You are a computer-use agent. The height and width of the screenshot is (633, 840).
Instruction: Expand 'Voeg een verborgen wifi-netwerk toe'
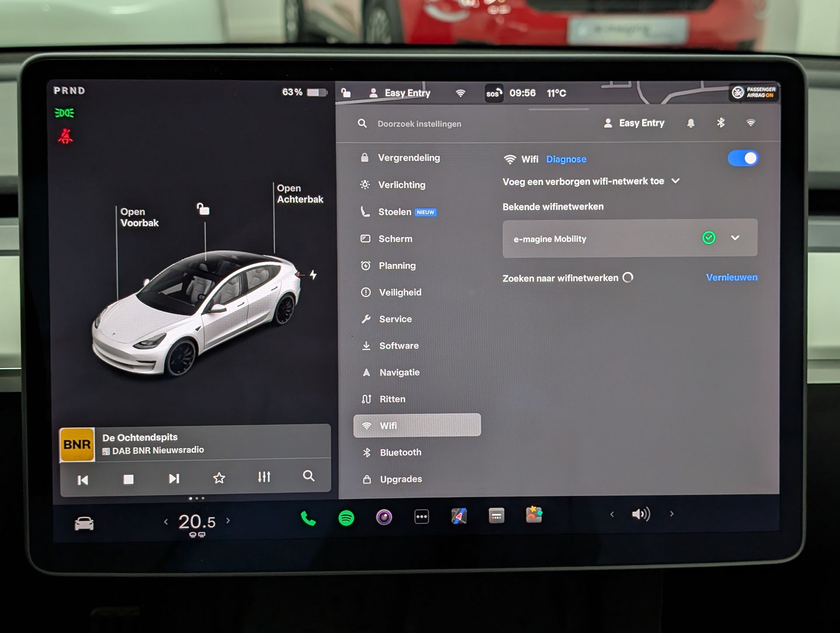[675, 181]
